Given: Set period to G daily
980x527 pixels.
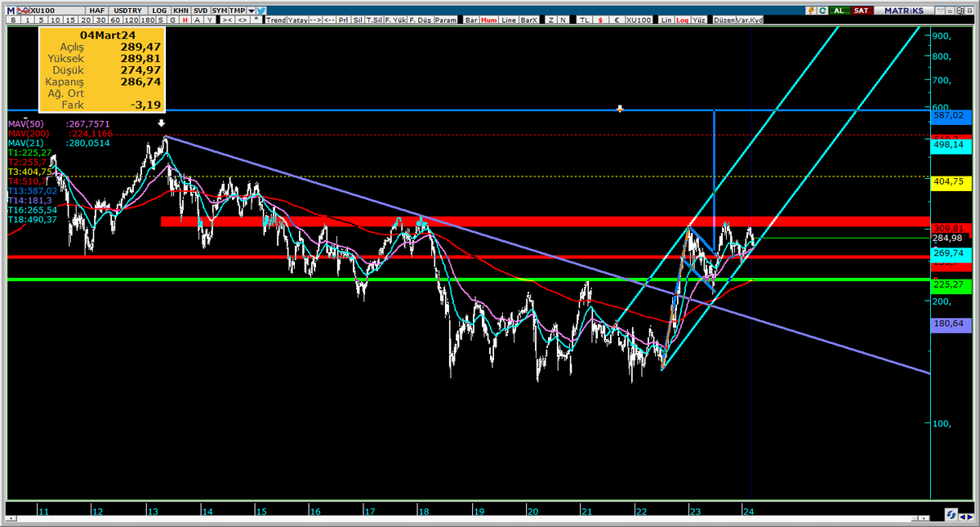Looking at the screenshot, I should (173, 20).
